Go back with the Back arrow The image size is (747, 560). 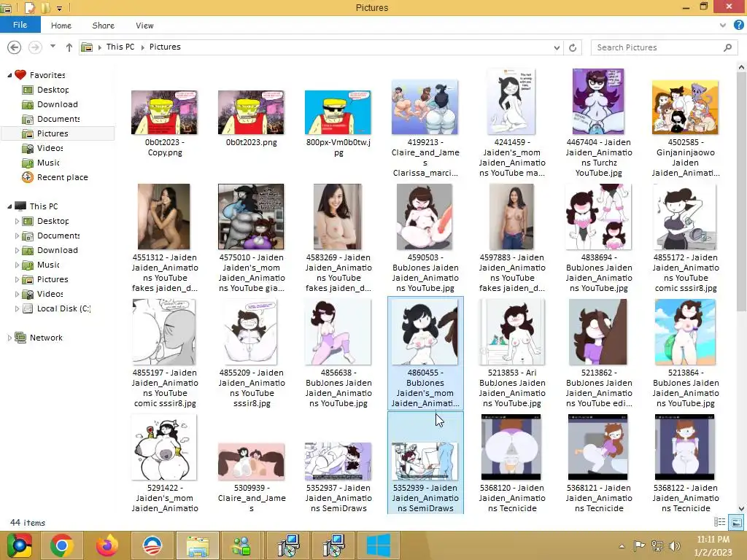pos(15,47)
